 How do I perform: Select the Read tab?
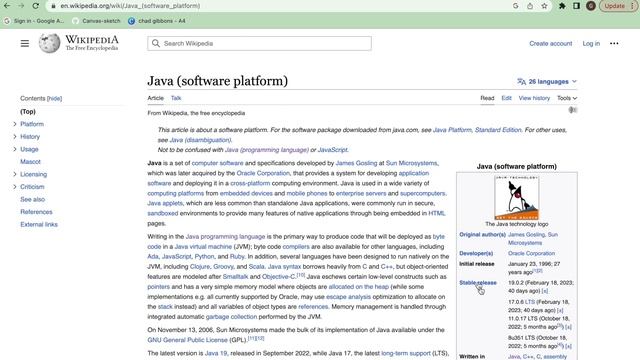tap(487, 98)
